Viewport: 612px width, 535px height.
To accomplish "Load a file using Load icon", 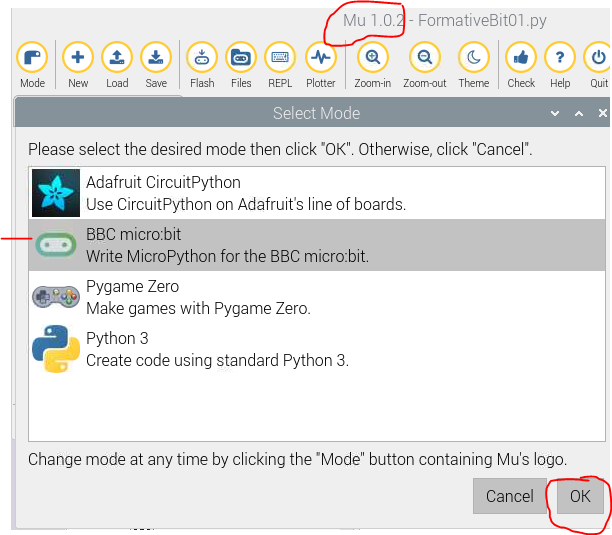I will pyautogui.click(x=117, y=65).
